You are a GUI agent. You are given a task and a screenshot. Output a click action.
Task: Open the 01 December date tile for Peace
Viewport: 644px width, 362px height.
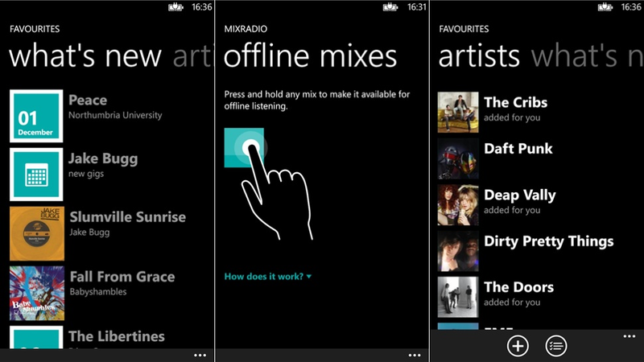(x=36, y=116)
